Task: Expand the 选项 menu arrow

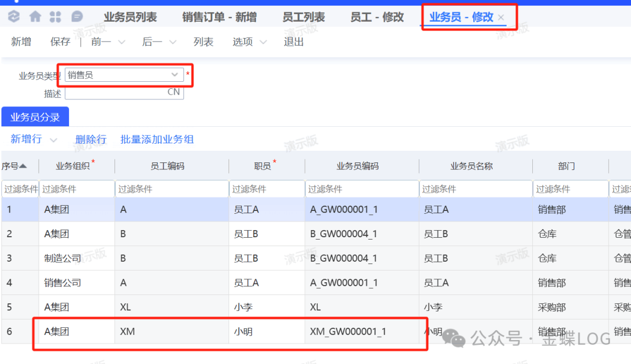Action: click(x=263, y=42)
